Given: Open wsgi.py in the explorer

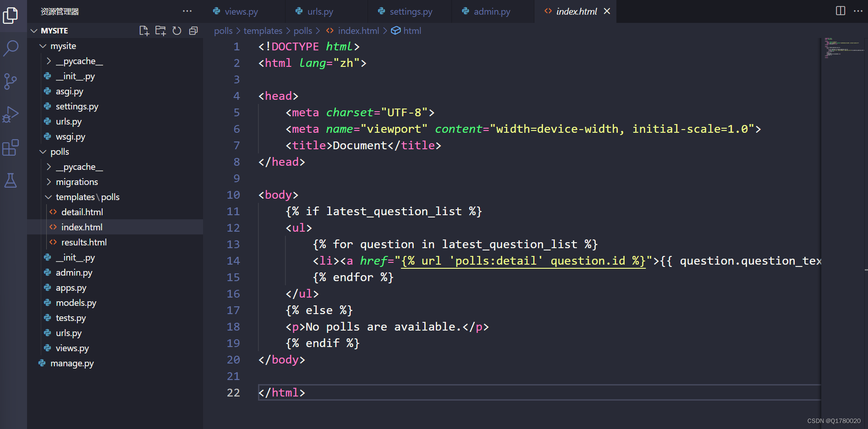Looking at the screenshot, I should click(x=115, y=136).
